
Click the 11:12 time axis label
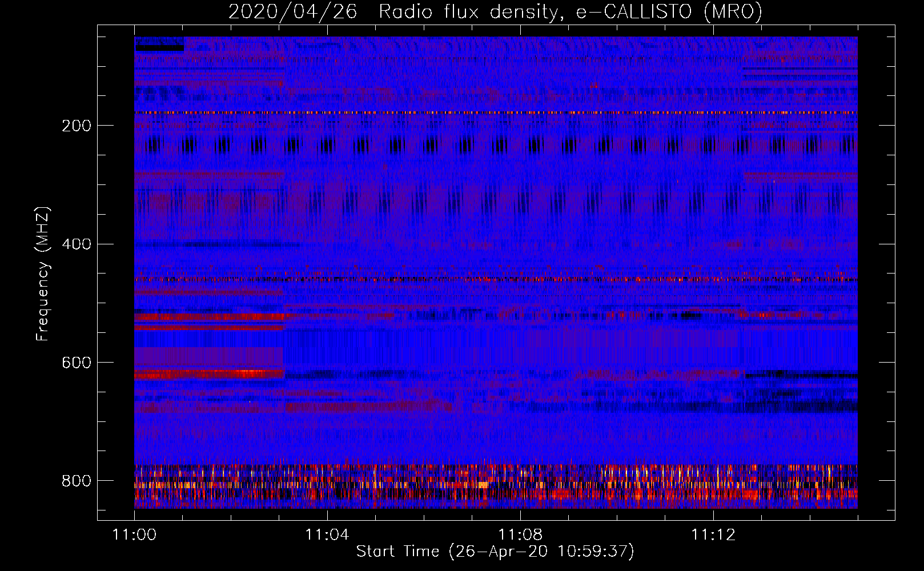click(713, 535)
